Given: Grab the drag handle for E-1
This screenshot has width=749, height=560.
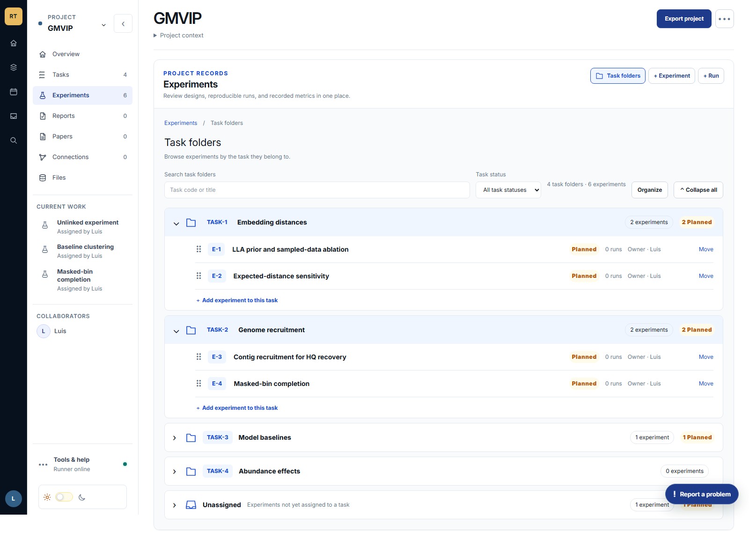Looking at the screenshot, I should click(x=199, y=249).
